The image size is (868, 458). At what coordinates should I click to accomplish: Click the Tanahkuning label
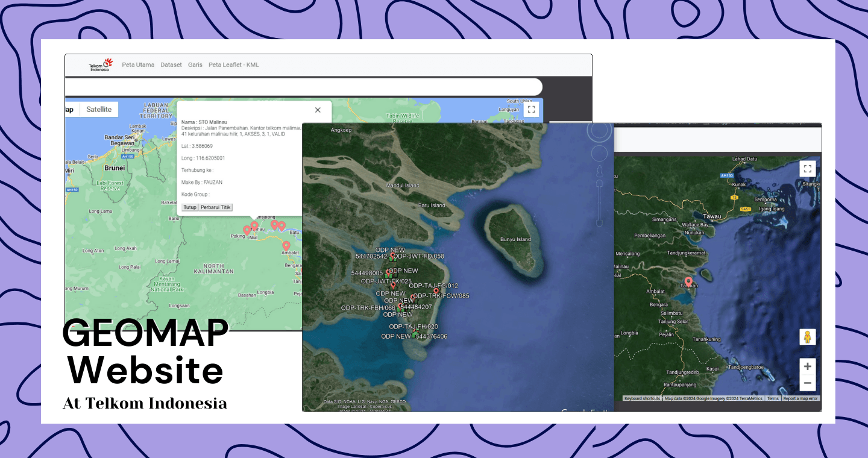[x=707, y=339]
